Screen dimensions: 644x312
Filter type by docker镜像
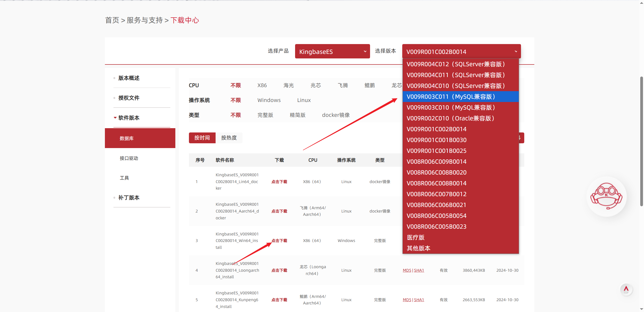click(x=336, y=115)
